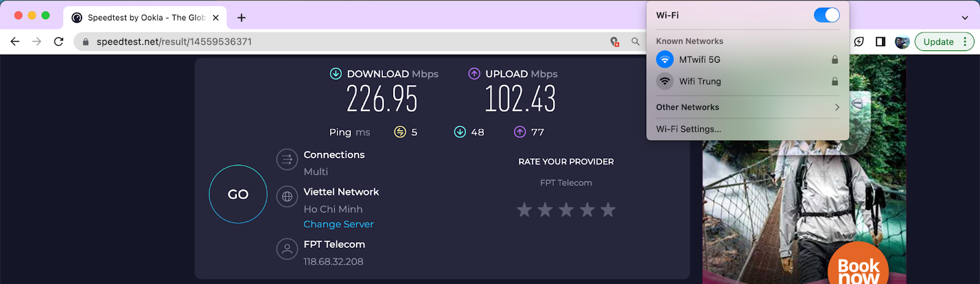Click the Viettel Network globe icon
980x284 pixels.
tap(287, 197)
